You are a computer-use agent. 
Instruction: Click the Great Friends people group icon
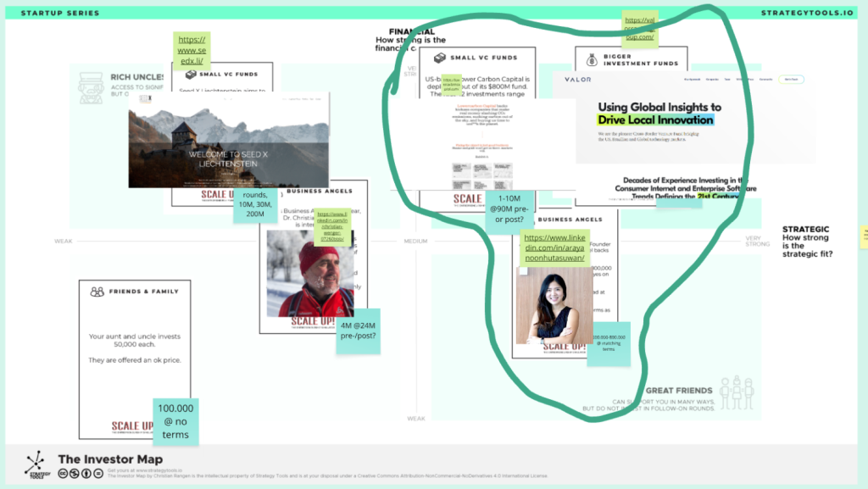point(736,393)
